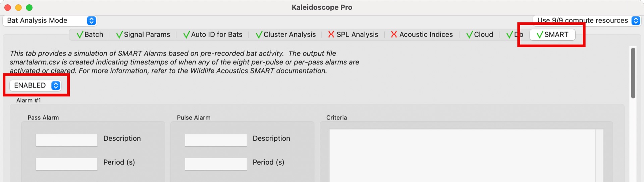Go to SPL Analysis tab
The image size is (644, 182).
(353, 35)
